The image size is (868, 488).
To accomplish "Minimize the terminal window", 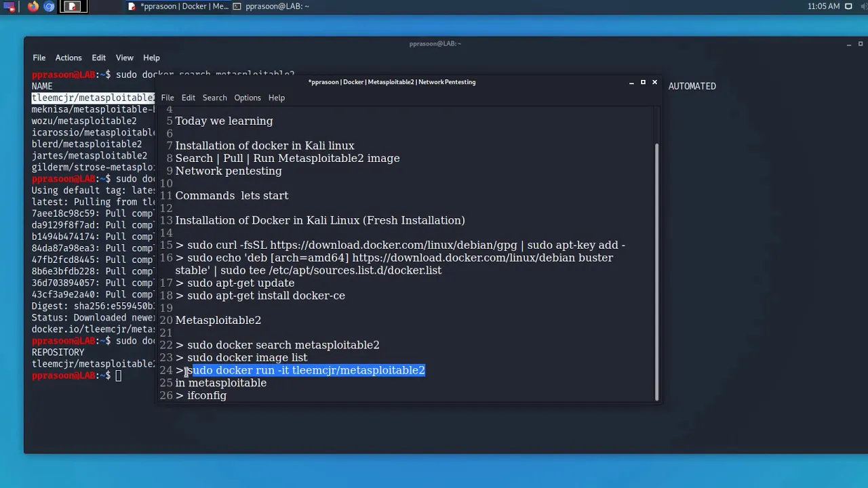I will point(849,44).
